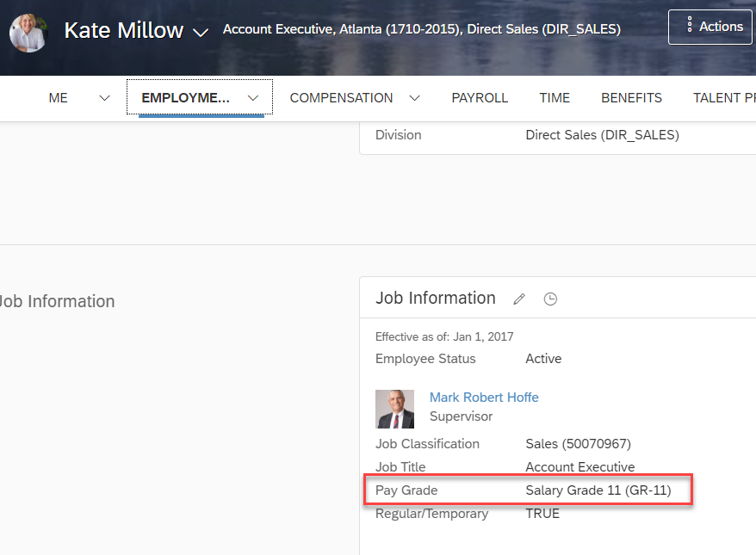This screenshot has width=756, height=555.
Task: Switch to the TIME tab
Action: (x=555, y=98)
